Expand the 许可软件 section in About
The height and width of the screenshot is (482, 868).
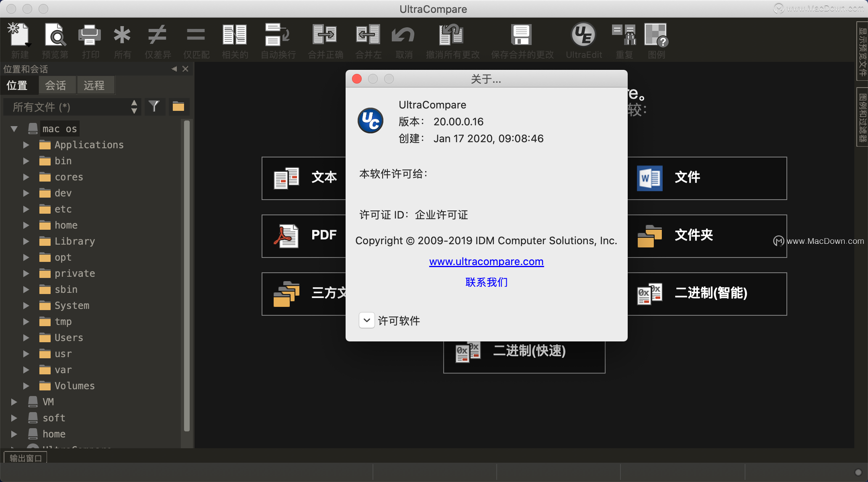pyautogui.click(x=366, y=321)
